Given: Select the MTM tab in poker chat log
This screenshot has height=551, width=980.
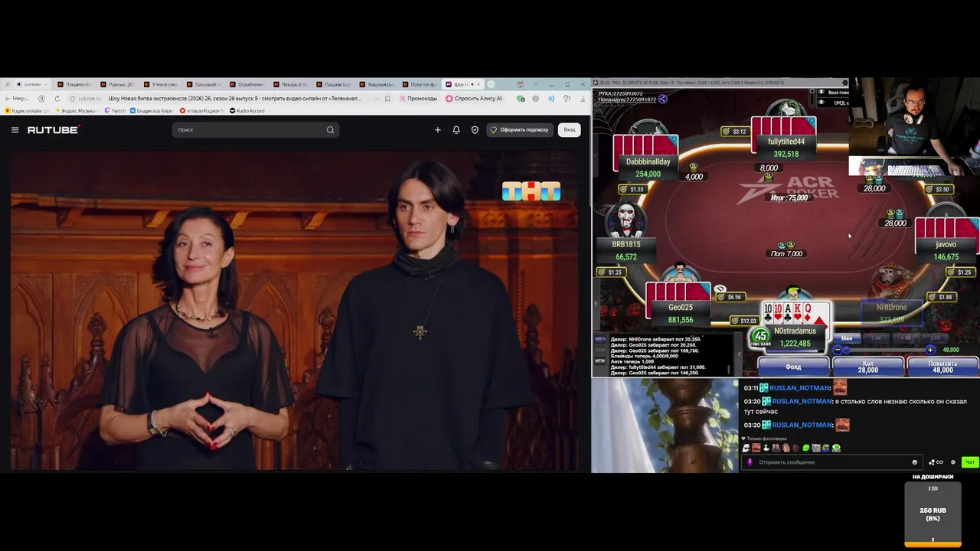Looking at the screenshot, I should [600, 360].
